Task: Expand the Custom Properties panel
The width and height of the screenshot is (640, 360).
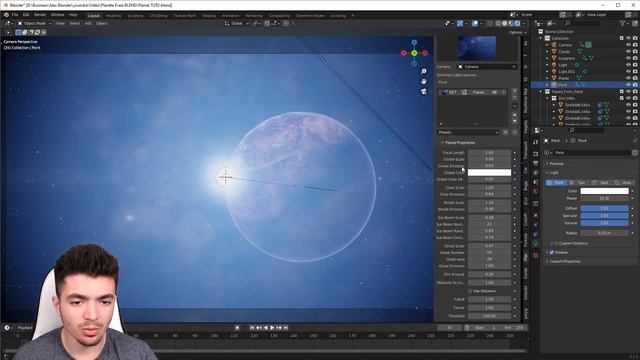Action: pyautogui.click(x=564, y=261)
